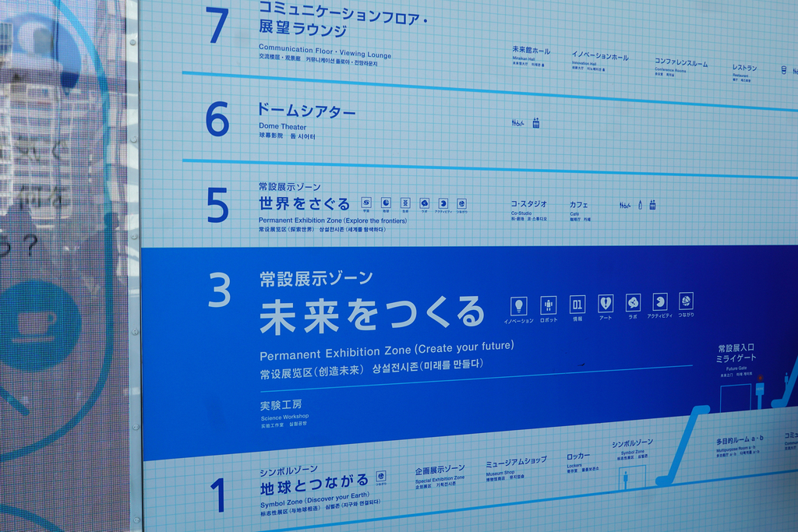Screen dimensions: 798x532
Task: Tap the ミュージアムショップ label
Action: click(x=516, y=463)
